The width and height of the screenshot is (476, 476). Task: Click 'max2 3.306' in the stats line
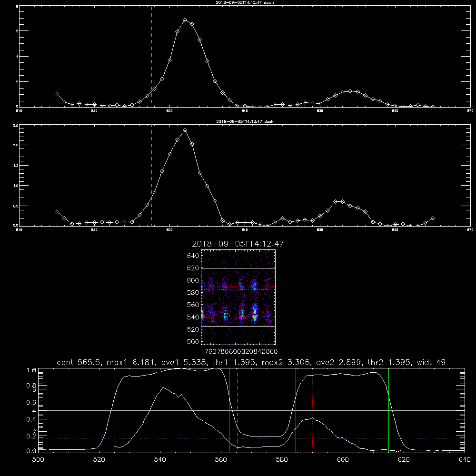click(286, 362)
